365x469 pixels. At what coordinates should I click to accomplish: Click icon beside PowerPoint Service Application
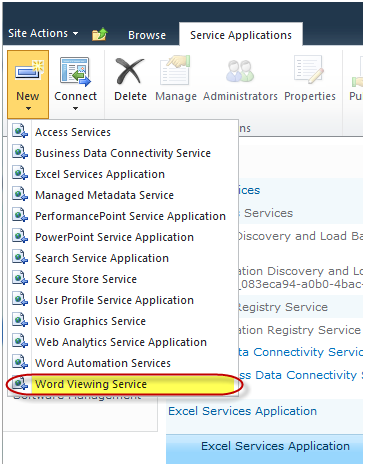pyautogui.click(x=20, y=236)
